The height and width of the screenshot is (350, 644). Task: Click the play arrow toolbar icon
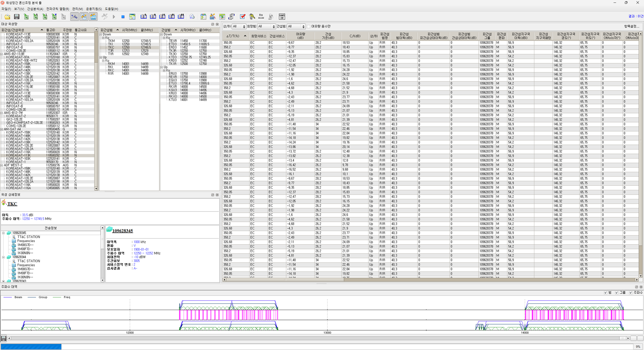[x=114, y=17]
